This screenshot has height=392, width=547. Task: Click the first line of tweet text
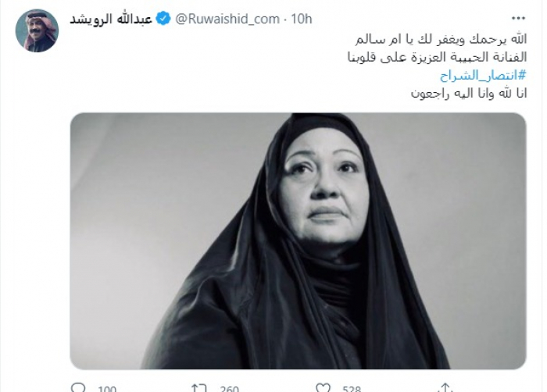click(x=441, y=39)
